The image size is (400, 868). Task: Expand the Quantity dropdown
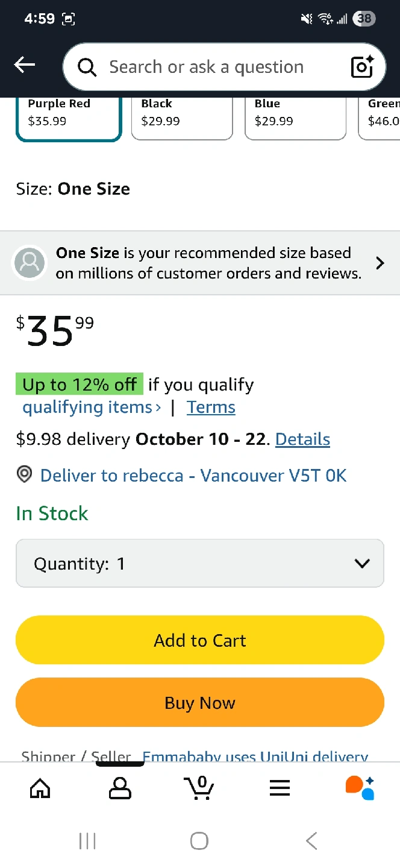pyautogui.click(x=200, y=564)
